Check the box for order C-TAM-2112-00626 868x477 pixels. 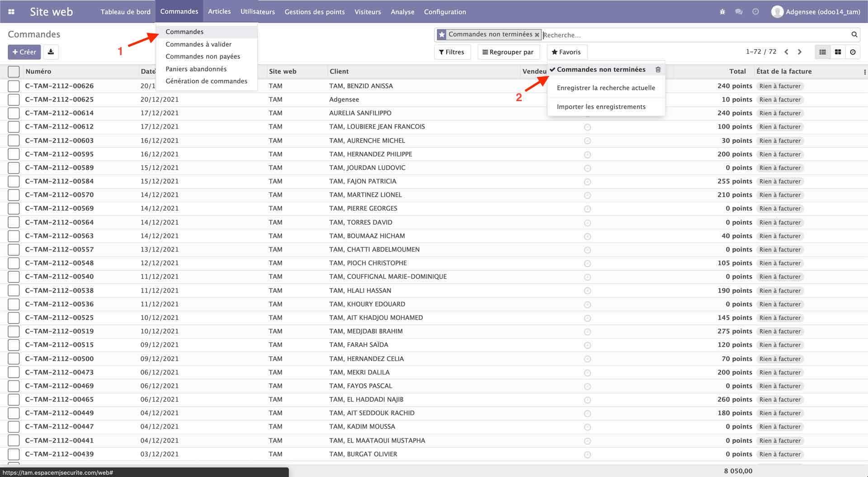tap(14, 86)
